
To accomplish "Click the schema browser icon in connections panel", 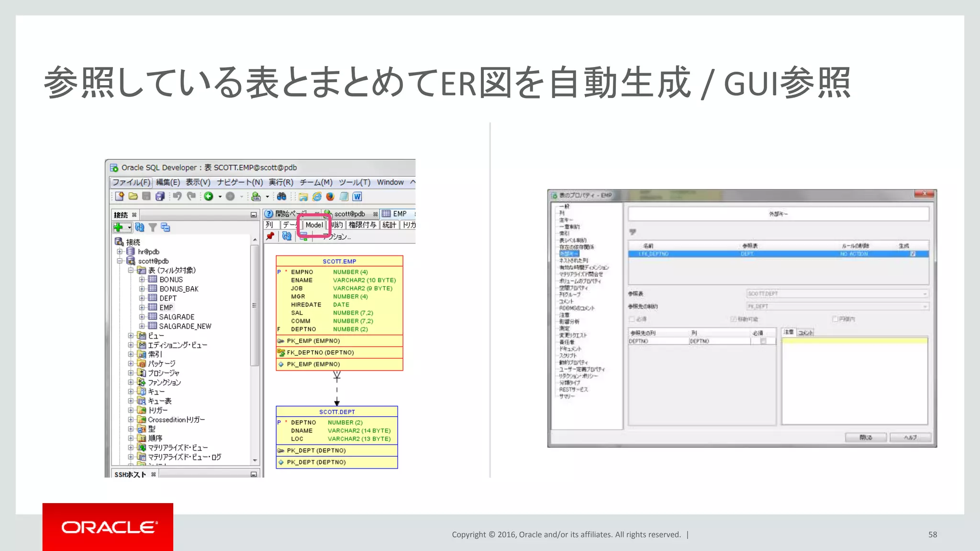I will (166, 227).
